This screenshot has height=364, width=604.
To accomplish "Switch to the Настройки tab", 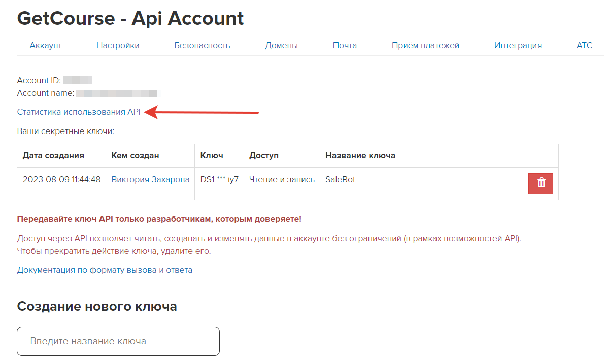I will tap(118, 46).
